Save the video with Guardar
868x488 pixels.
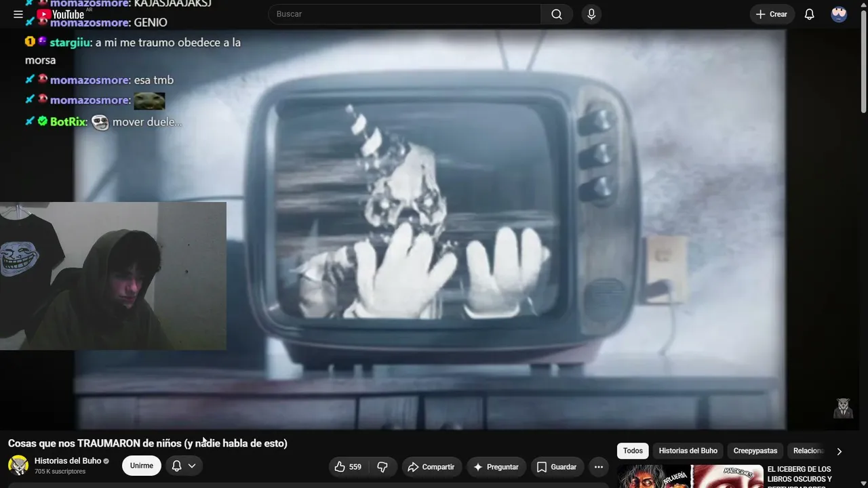557,467
